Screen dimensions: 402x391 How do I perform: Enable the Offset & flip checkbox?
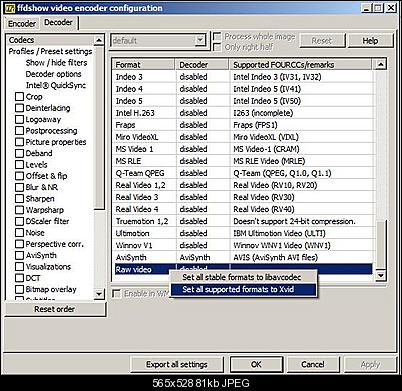(19, 176)
